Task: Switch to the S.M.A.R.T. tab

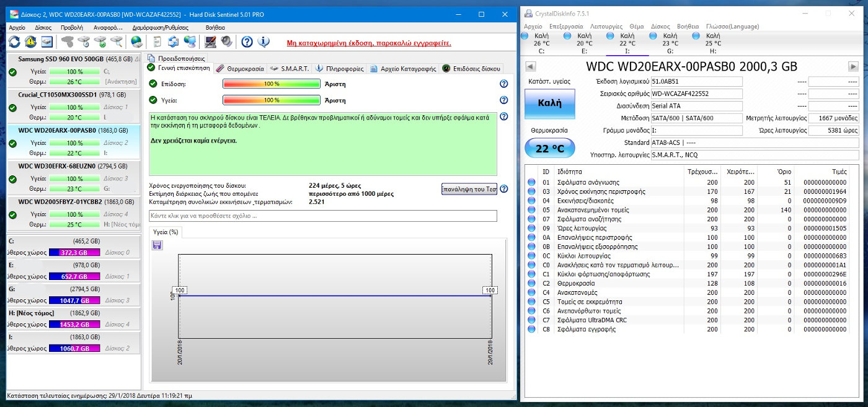Action: [290, 69]
